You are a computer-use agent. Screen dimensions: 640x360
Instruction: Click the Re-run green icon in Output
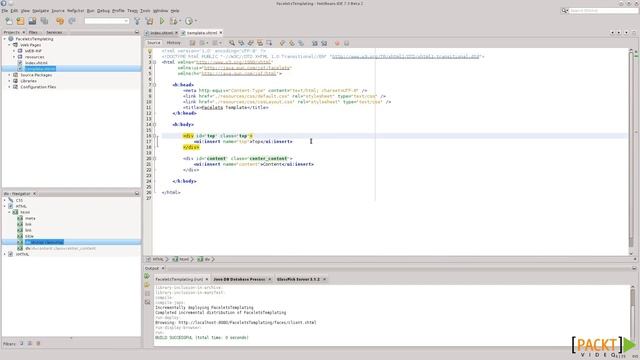click(x=147, y=276)
